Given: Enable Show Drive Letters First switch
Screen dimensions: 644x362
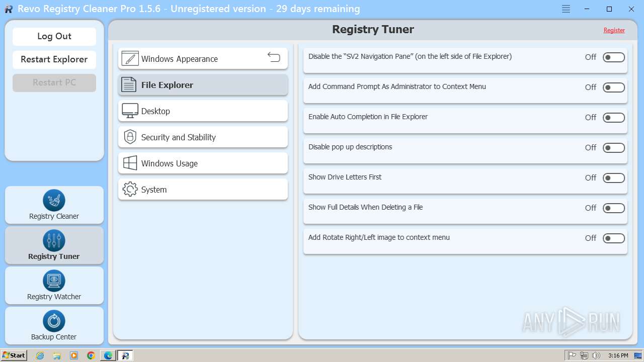Looking at the screenshot, I should point(614,178).
